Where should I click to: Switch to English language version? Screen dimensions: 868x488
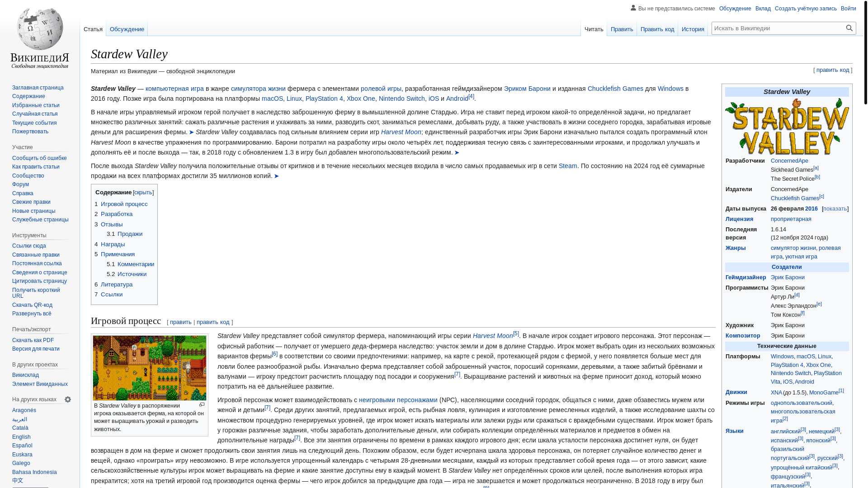(x=21, y=437)
